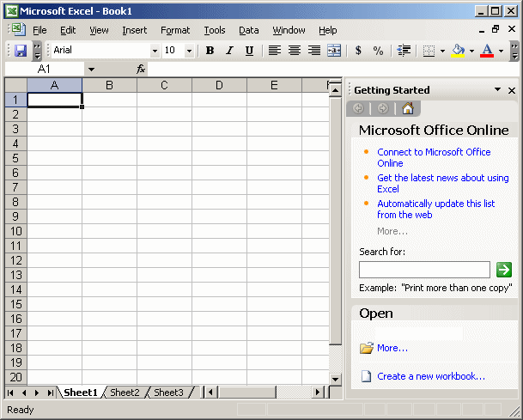
Task: Align text left
Action: tap(275, 51)
